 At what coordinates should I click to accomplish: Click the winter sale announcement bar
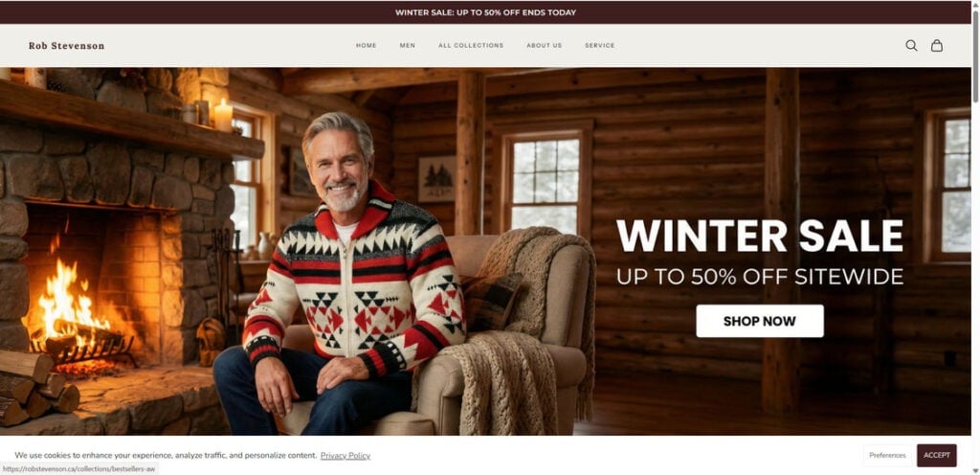click(485, 12)
